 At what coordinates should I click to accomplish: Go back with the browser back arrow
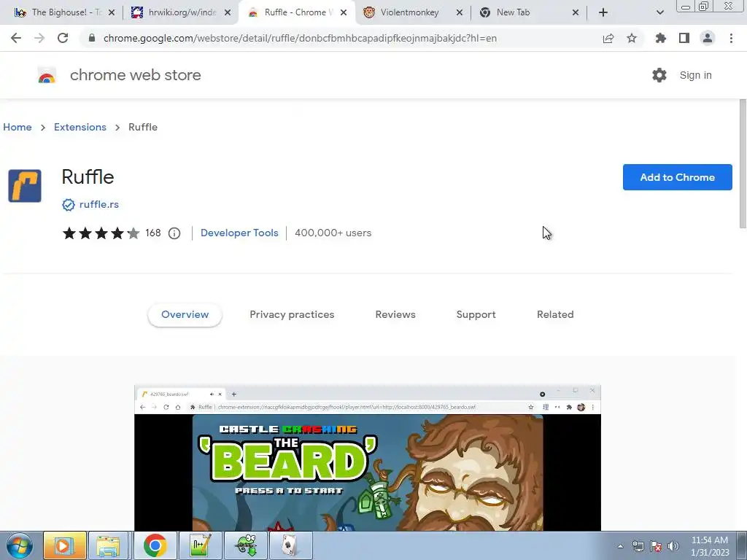point(16,38)
